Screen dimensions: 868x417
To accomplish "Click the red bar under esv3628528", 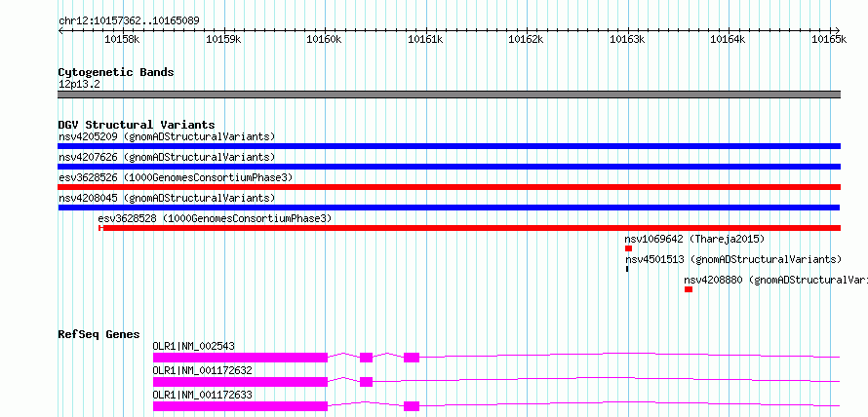I will pyautogui.click(x=469, y=228).
